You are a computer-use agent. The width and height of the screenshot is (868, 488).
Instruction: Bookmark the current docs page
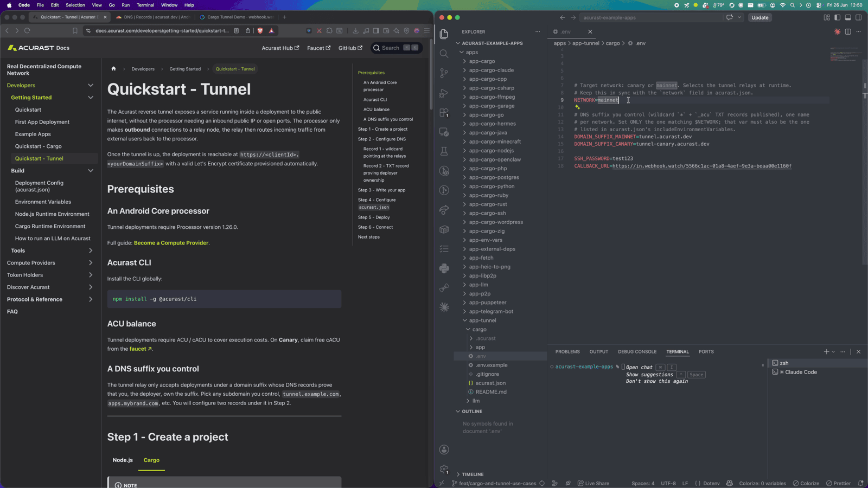pyautogui.click(x=75, y=31)
